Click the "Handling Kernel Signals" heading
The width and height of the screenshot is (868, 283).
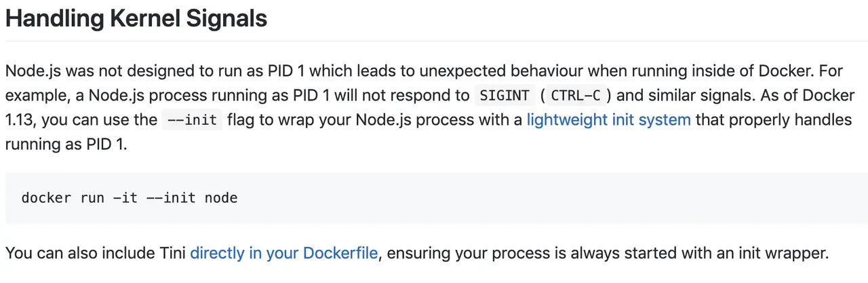click(x=136, y=18)
